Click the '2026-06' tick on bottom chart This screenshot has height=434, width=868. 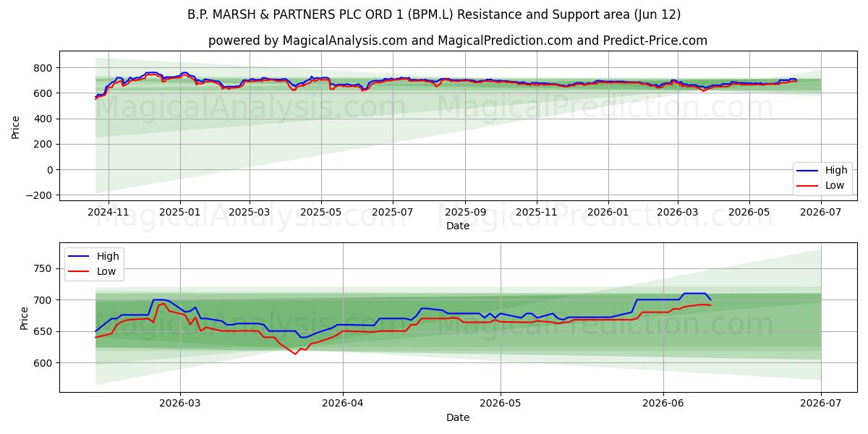click(x=663, y=404)
